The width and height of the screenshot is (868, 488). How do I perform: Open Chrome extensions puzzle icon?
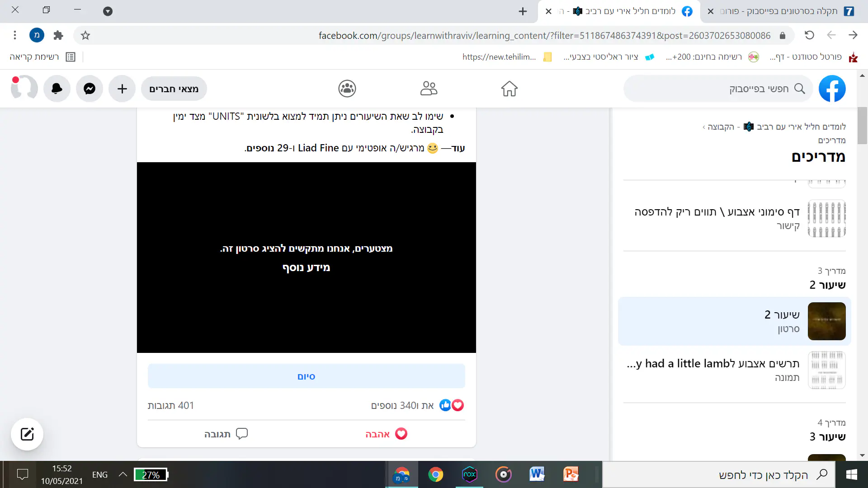[58, 35]
